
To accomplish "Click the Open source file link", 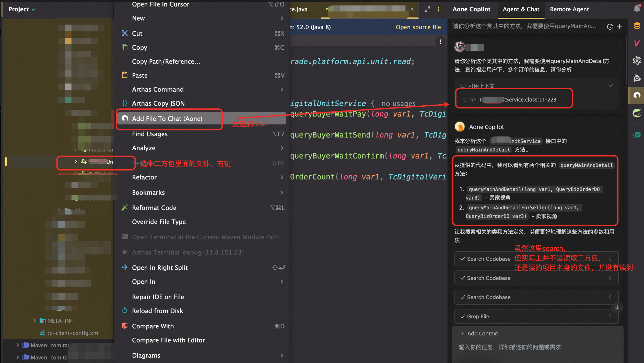I will tap(418, 27).
